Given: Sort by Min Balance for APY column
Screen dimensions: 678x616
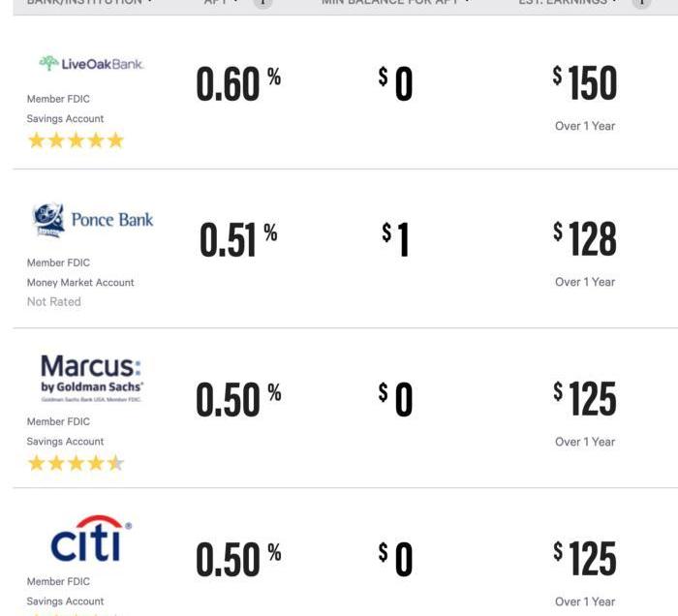Looking at the screenshot, I should [395, 2].
